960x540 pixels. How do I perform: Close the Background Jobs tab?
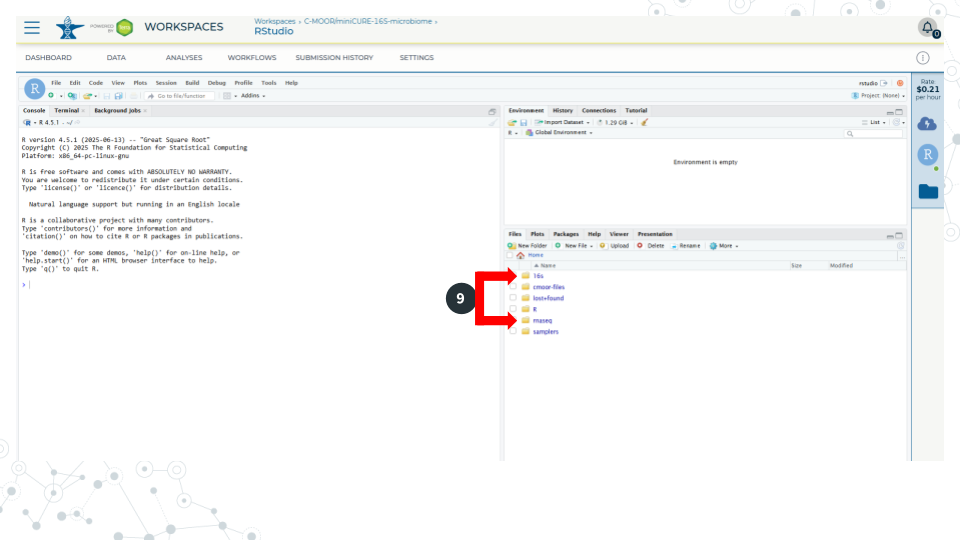(145, 111)
